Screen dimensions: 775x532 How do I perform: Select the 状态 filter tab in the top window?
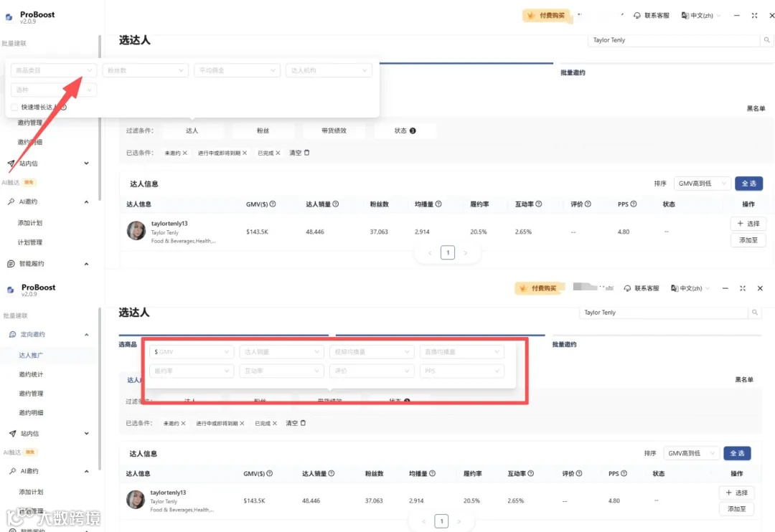coord(405,131)
